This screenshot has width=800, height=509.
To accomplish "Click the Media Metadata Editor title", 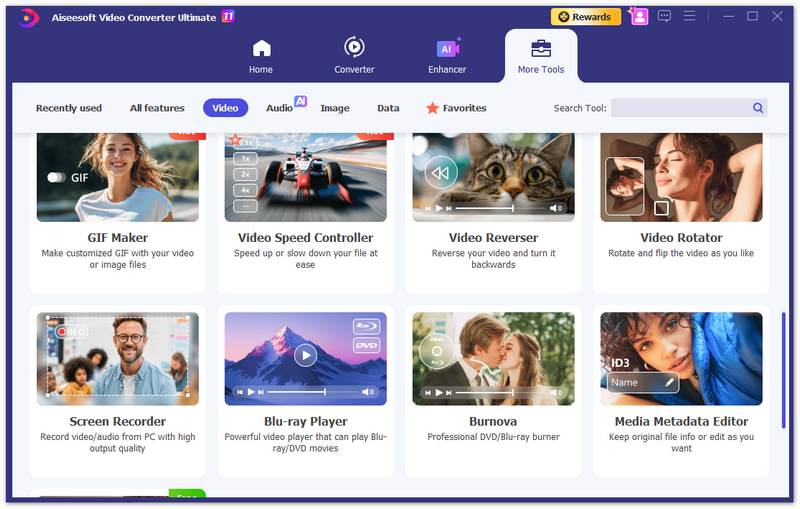I will (x=681, y=421).
